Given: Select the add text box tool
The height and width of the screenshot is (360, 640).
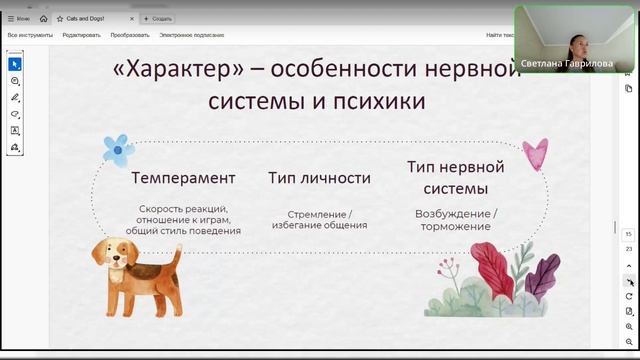Looking at the screenshot, I should pyautogui.click(x=15, y=131).
